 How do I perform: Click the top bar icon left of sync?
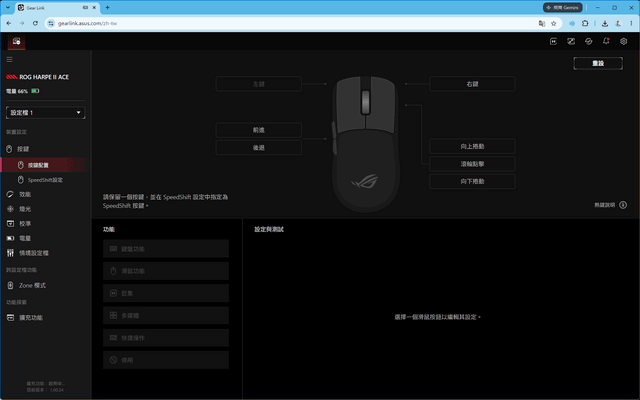[x=571, y=41]
